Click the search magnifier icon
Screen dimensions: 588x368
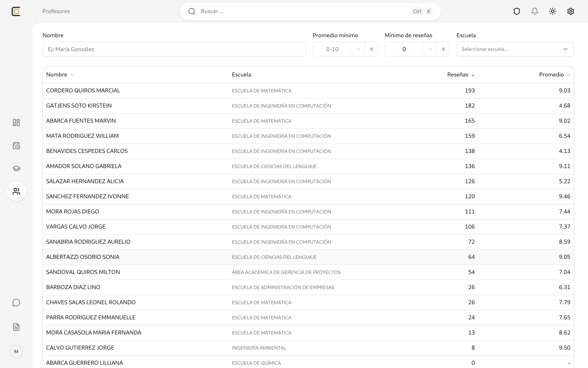pos(192,11)
